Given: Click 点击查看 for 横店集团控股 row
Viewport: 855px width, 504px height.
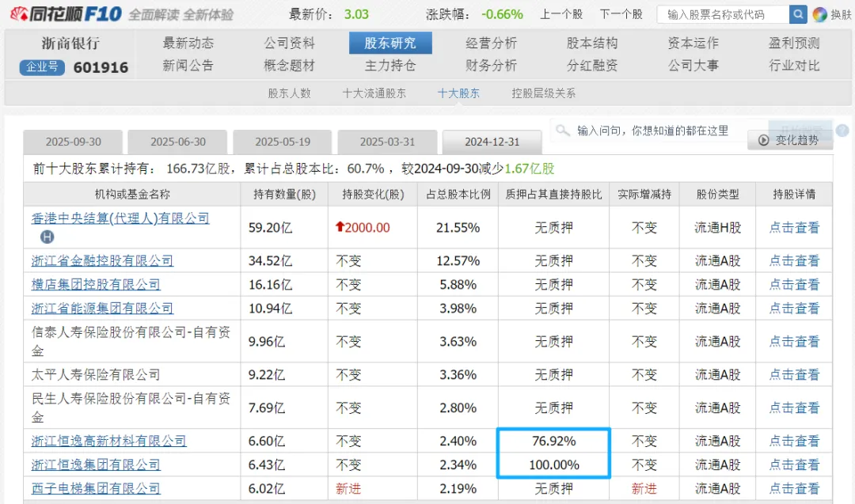Looking at the screenshot, I should [794, 284].
